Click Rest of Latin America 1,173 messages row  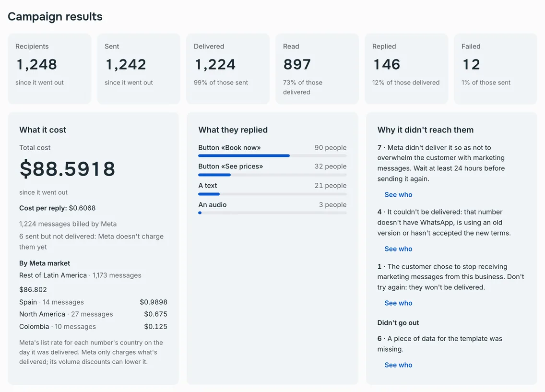point(80,275)
